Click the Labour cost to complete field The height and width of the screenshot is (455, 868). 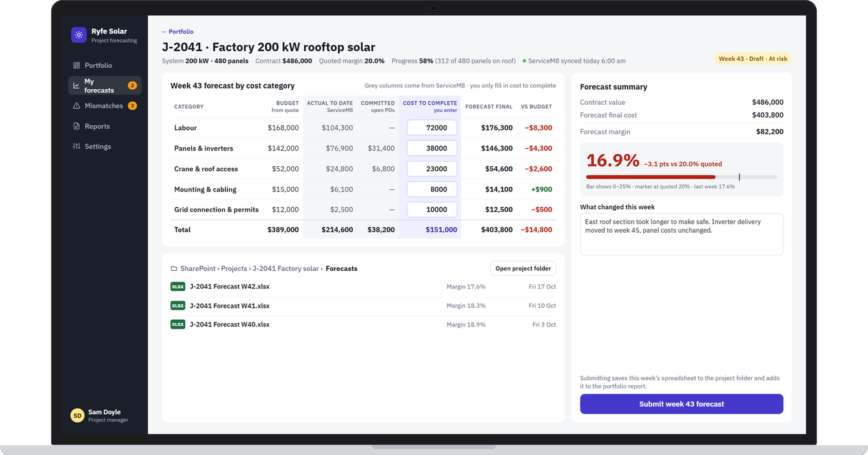[431, 128]
